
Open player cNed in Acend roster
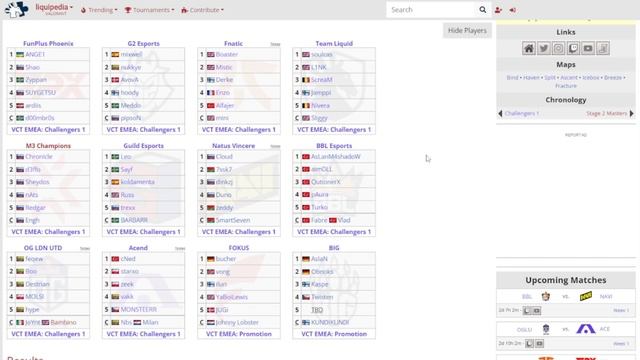128,259
